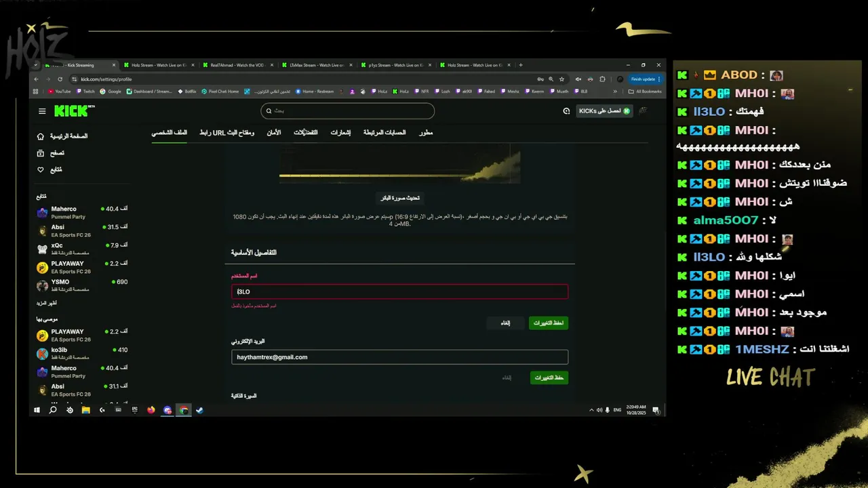Open All Bookmarks folder
The width and height of the screenshot is (868, 488).
[645, 91]
